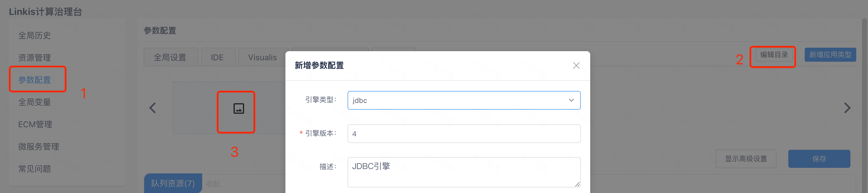Screen dimensions: 868x193
Task: Click the 显示高级设置 button
Action: (x=746, y=159)
